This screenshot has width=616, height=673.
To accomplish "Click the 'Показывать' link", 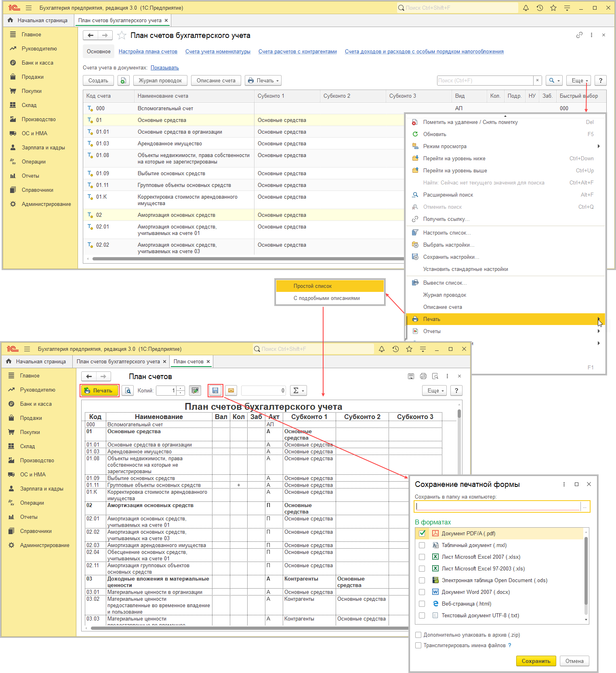I will pyautogui.click(x=165, y=67).
